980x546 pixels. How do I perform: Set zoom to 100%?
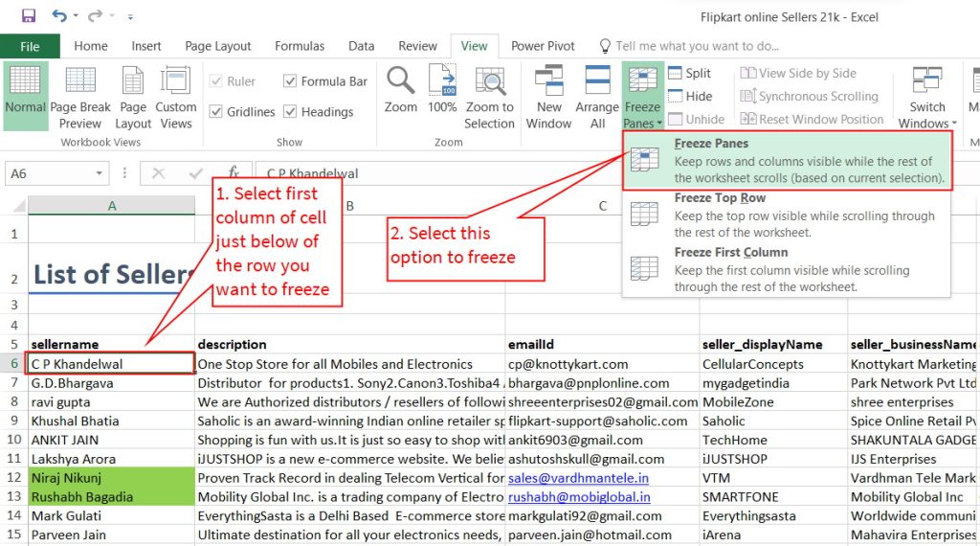click(442, 89)
